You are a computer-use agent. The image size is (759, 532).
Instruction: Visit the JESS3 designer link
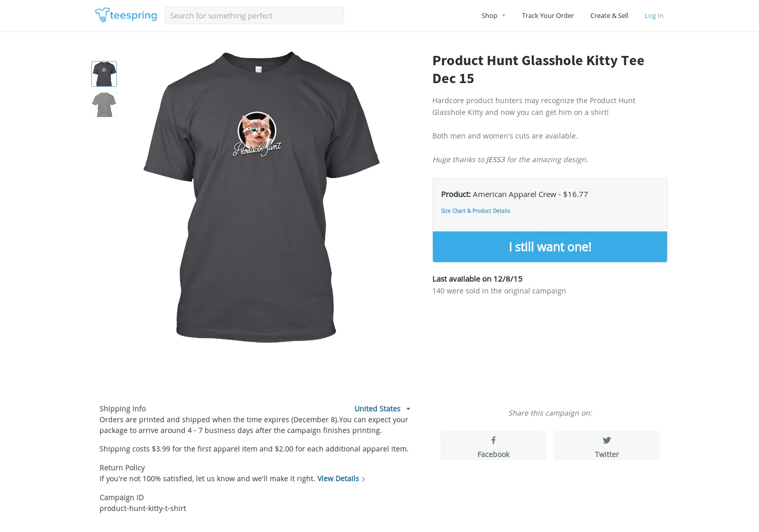click(x=495, y=160)
